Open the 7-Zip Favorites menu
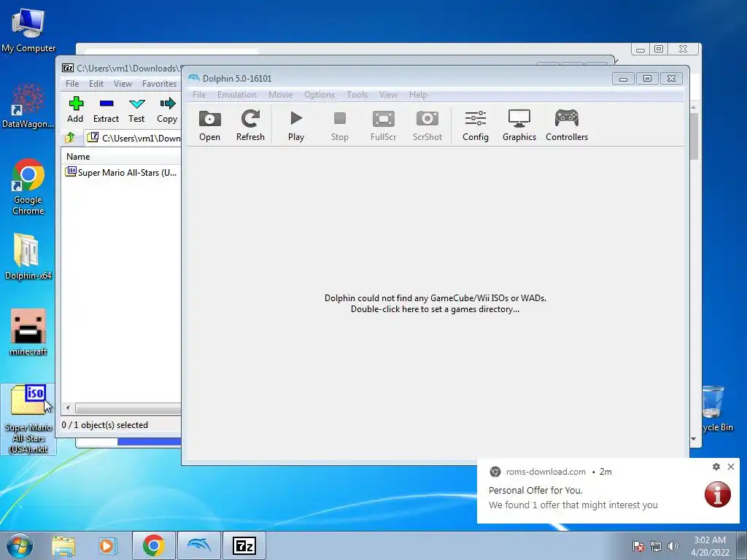The image size is (747, 560). (x=159, y=84)
